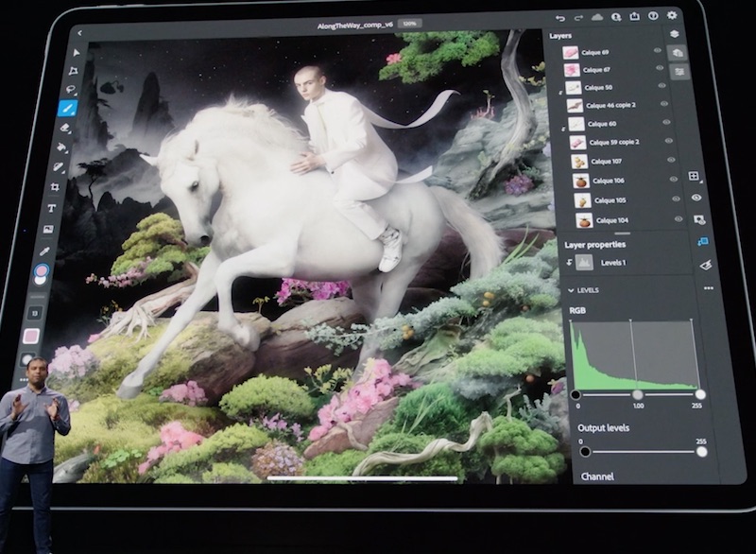
Task: Open the Share export icon
Action: coord(634,16)
